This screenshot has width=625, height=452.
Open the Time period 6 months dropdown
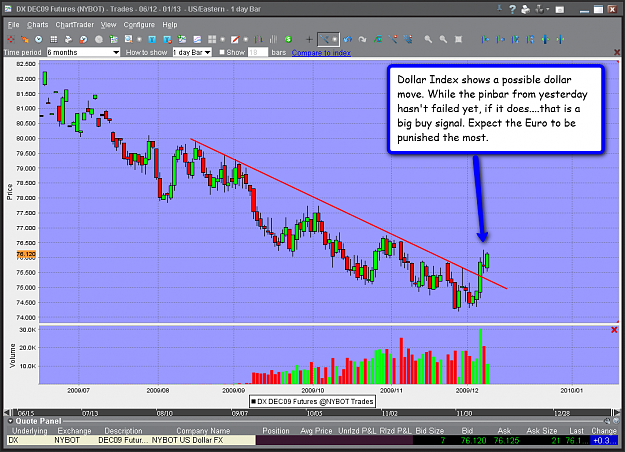click(x=83, y=52)
